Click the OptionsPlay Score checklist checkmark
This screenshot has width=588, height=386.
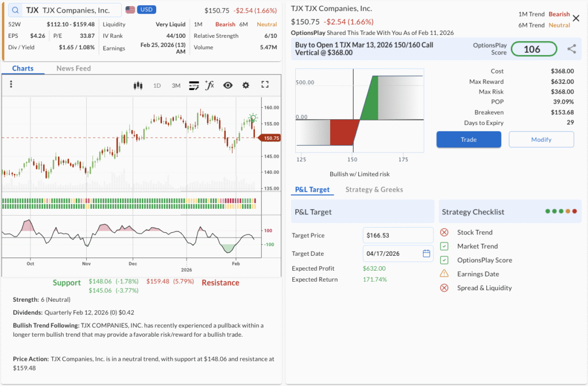tap(444, 260)
